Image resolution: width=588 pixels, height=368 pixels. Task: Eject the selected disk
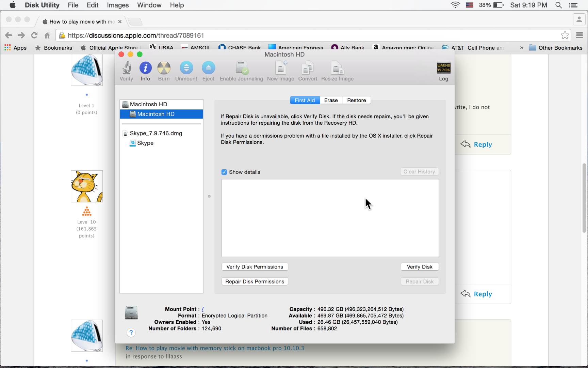click(x=208, y=70)
